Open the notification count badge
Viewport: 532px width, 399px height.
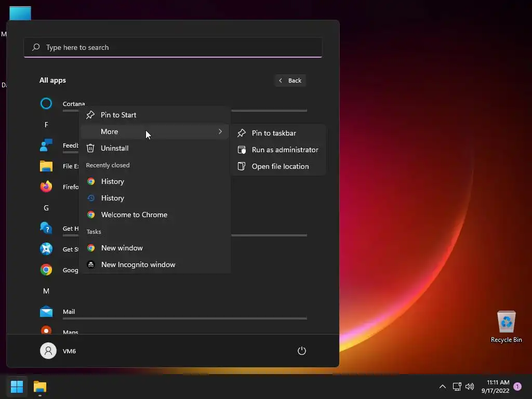(517, 387)
